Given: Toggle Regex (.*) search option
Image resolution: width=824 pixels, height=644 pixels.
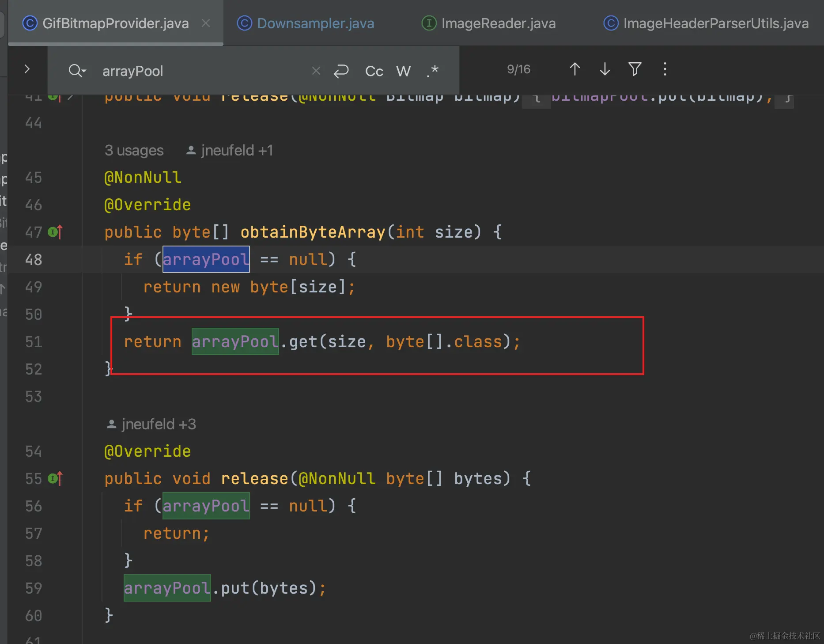Looking at the screenshot, I should [433, 71].
